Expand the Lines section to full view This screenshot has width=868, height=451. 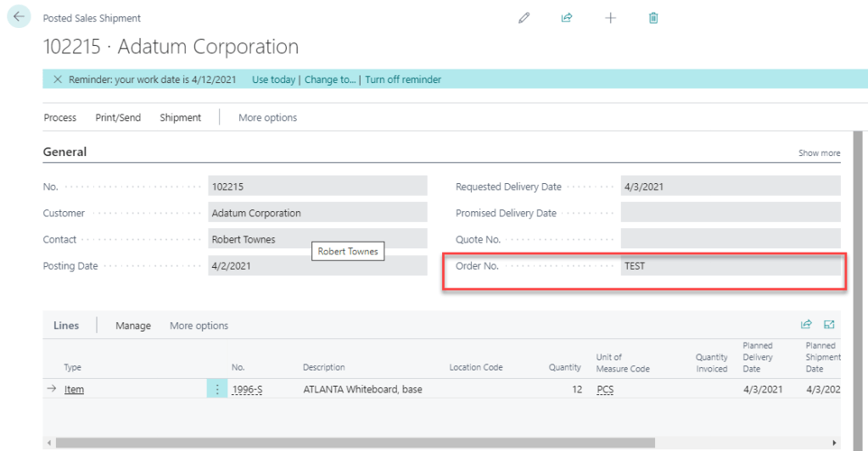click(829, 325)
